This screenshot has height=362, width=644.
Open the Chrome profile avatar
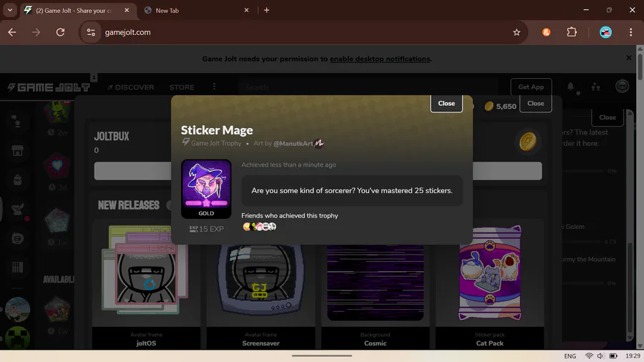point(605,32)
